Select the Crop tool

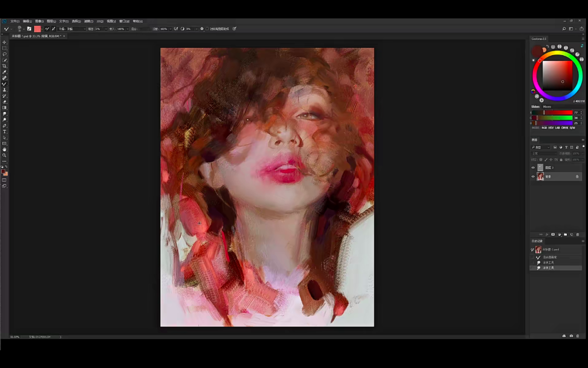[5, 66]
